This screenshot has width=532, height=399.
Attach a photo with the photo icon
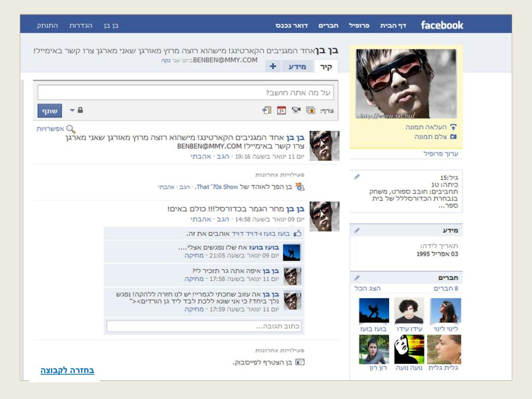(x=311, y=110)
